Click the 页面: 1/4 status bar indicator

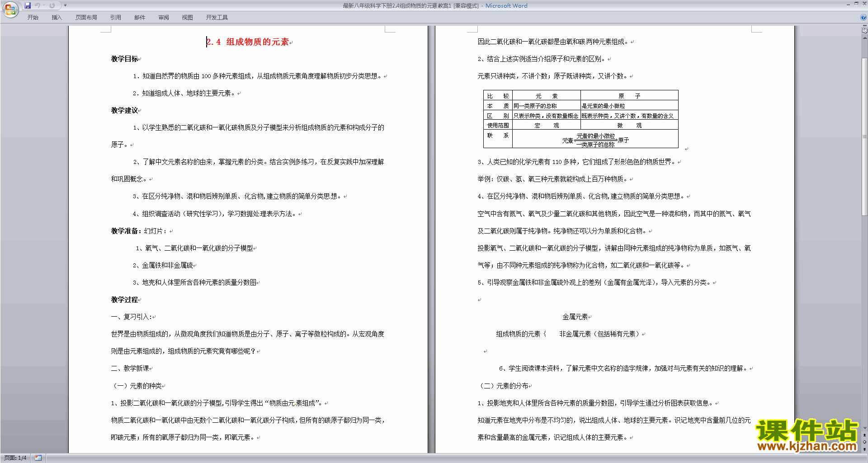15,458
